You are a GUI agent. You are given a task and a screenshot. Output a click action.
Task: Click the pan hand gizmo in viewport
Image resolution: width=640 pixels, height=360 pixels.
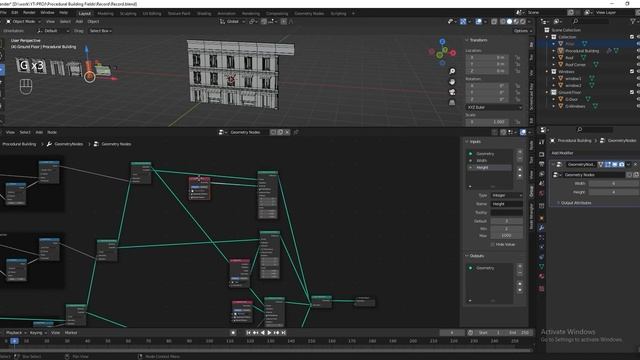pos(452,82)
